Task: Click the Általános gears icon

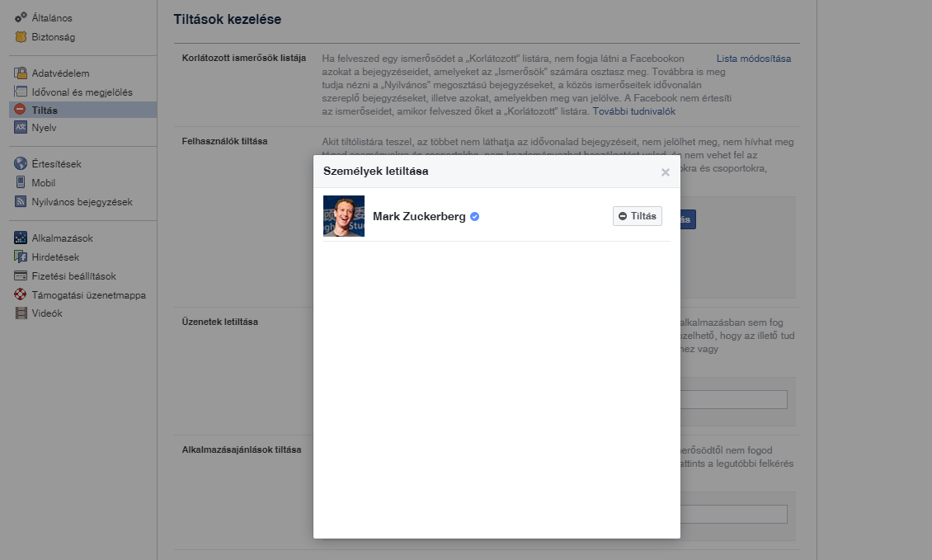Action: coord(21,17)
